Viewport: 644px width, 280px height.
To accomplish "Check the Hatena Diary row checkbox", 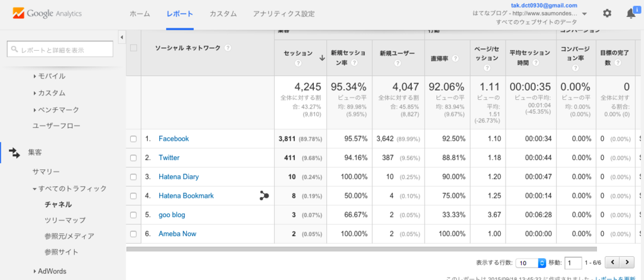I will 133,177.
